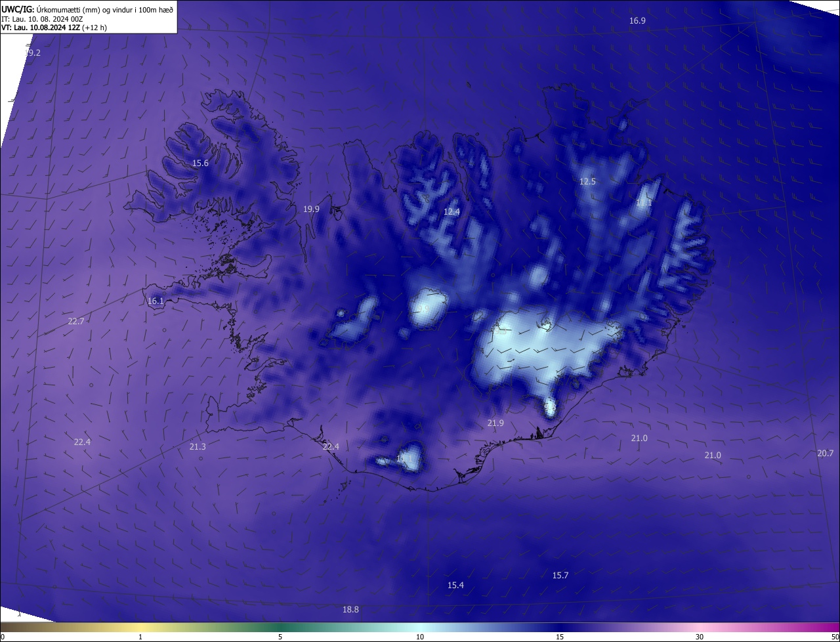Click the 12.4 value in north Iceland
This screenshot has height=642, width=840.
coord(451,211)
